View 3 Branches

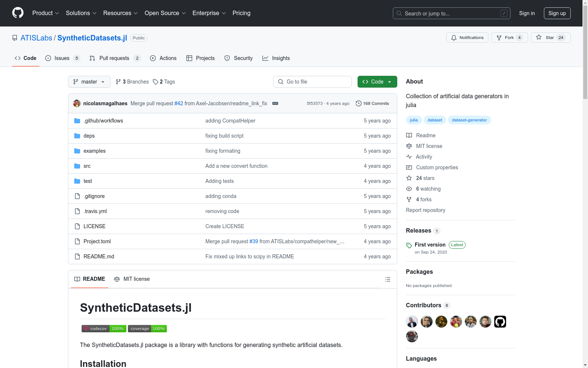132,82
